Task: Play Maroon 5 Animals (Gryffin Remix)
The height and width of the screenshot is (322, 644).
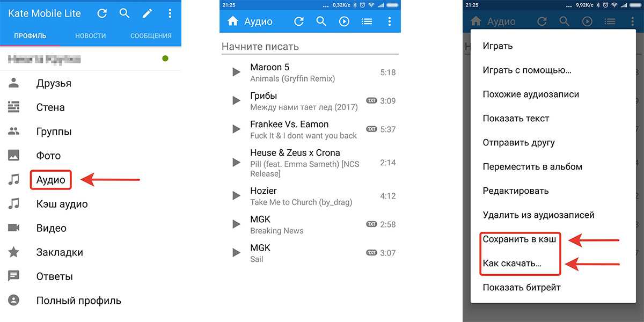Action: point(236,72)
